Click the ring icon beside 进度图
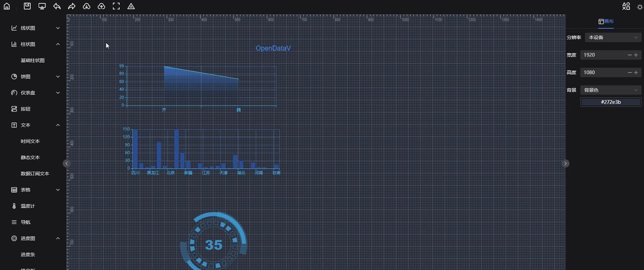The height and width of the screenshot is (270, 644). tap(14, 238)
